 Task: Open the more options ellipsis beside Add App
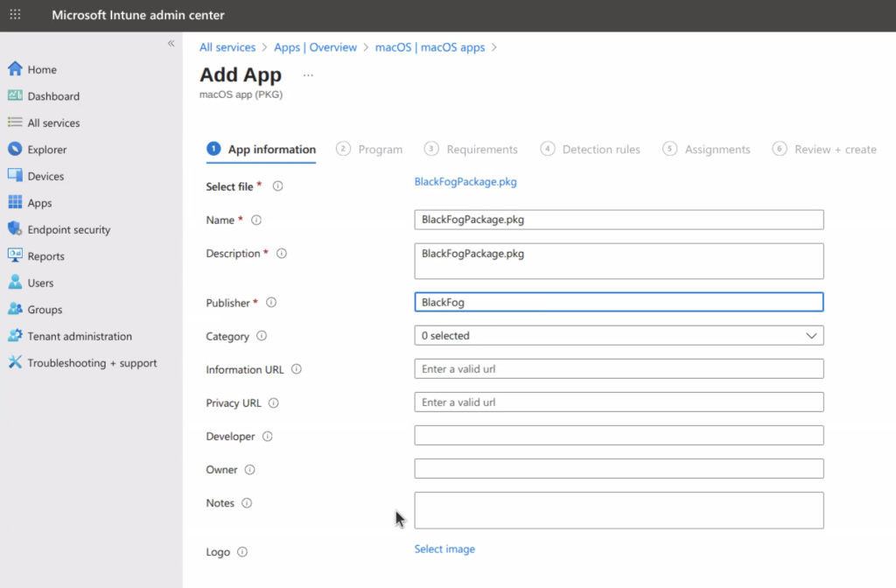click(309, 75)
